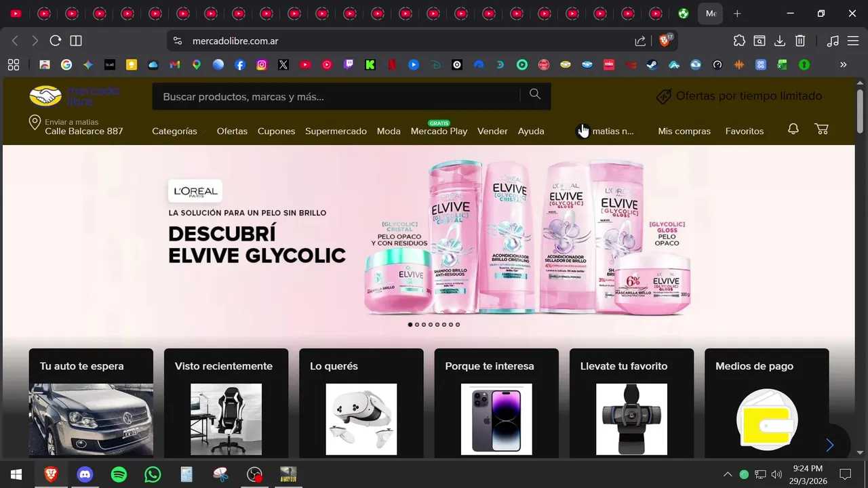Open the Lo querés VR headset card
The height and width of the screenshot is (488, 868).
(x=361, y=403)
